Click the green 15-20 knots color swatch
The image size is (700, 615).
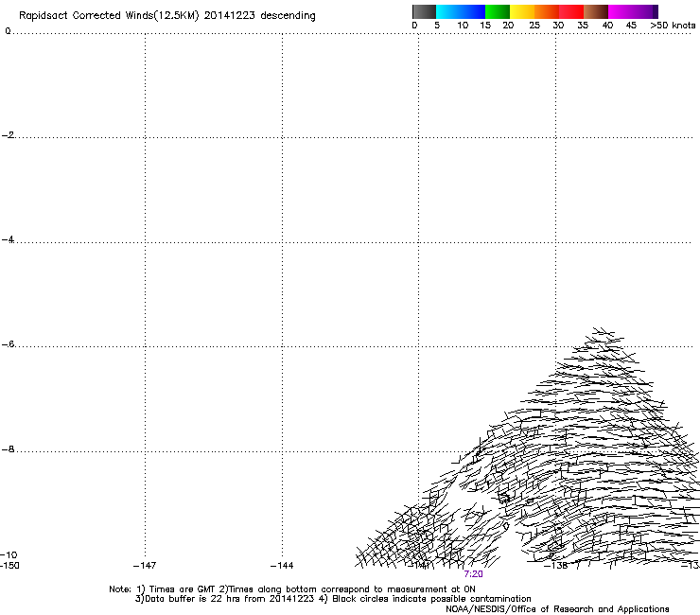498,11
